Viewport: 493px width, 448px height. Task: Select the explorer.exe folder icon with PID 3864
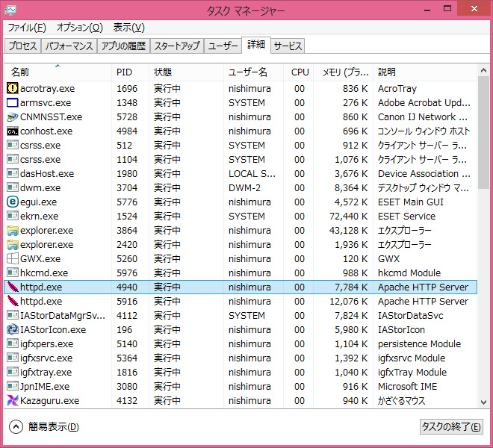point(13,230)
